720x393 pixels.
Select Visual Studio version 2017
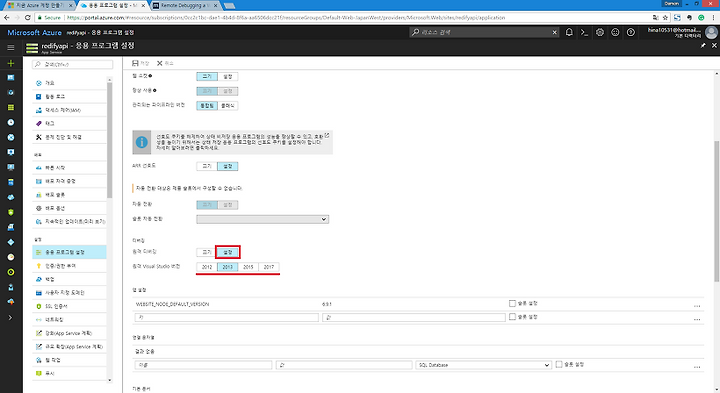pyautogui.click(x=269, y=267)
